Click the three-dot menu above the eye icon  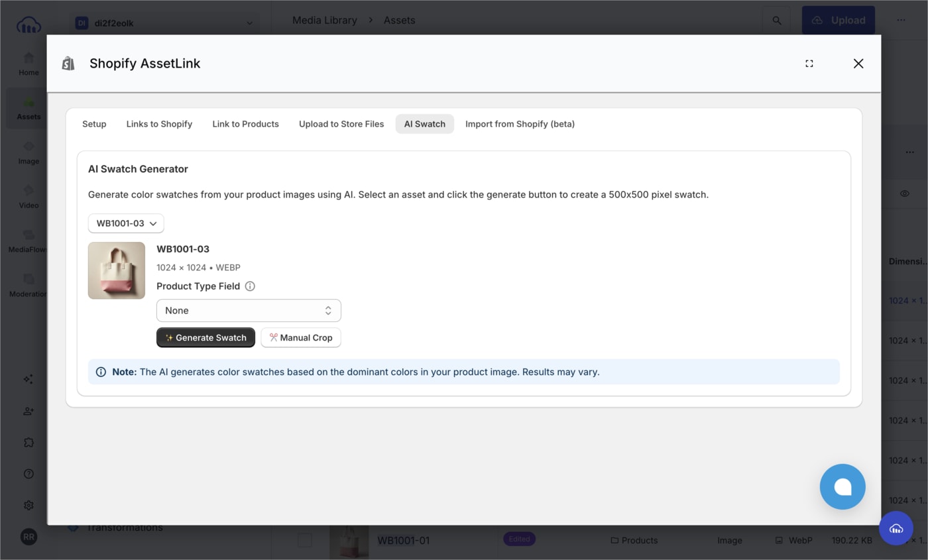[x=909, y=152]
